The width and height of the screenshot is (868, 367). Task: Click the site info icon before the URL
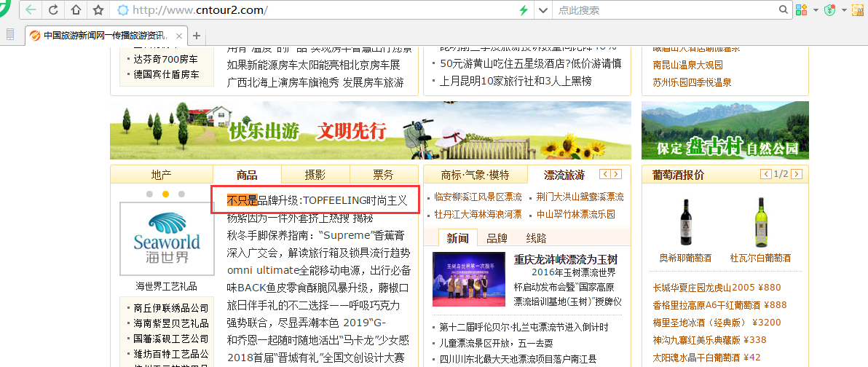point(123,10)
